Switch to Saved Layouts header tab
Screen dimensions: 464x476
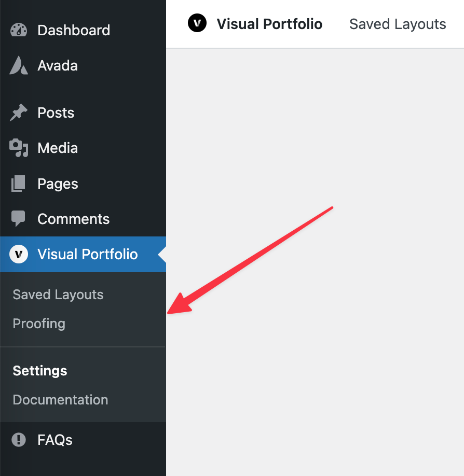tap(398, 24)
